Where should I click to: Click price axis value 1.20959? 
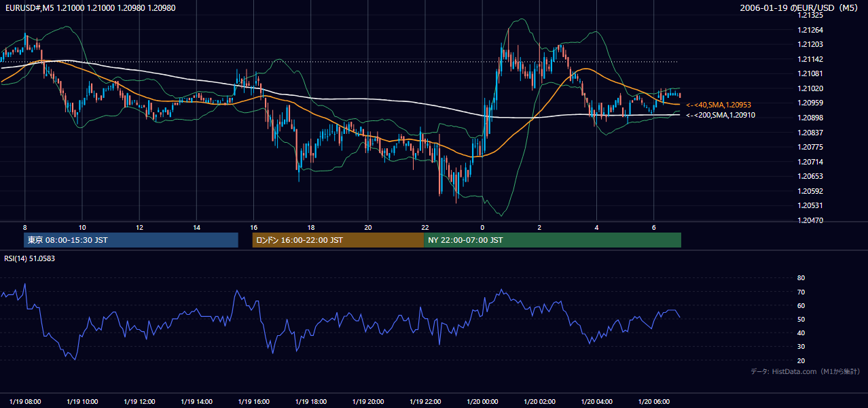pyautogui.click(x=811, y=103)
